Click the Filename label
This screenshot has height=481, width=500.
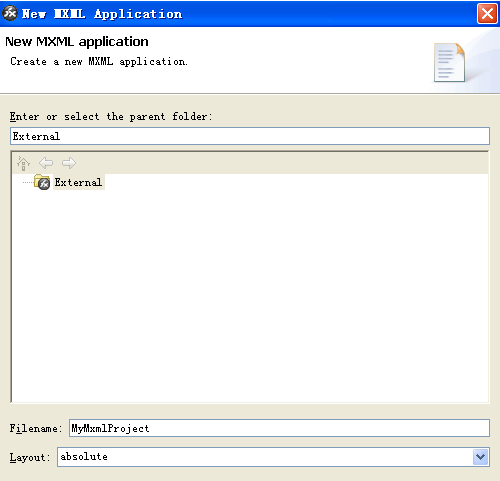tap(36, 428)
